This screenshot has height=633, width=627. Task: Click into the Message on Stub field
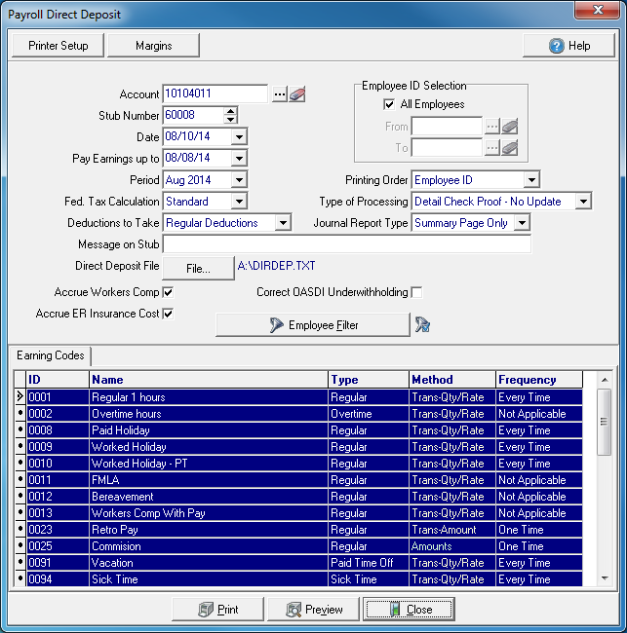346,245
